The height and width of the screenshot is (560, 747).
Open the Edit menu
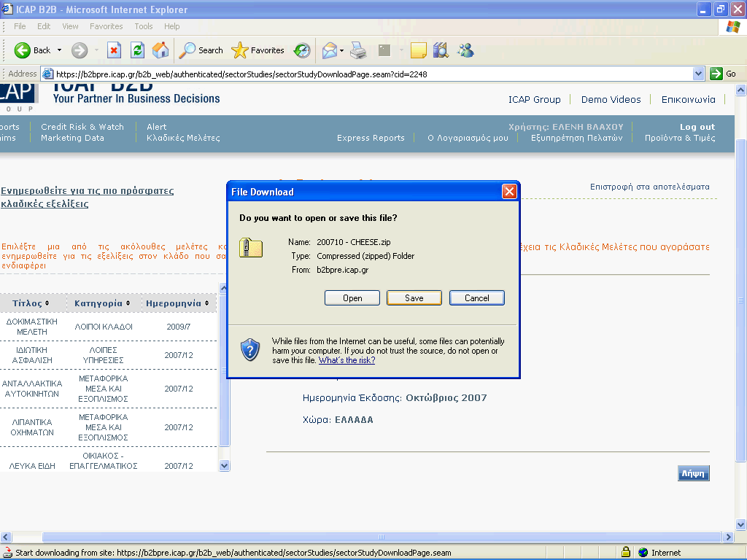[44, 26]
